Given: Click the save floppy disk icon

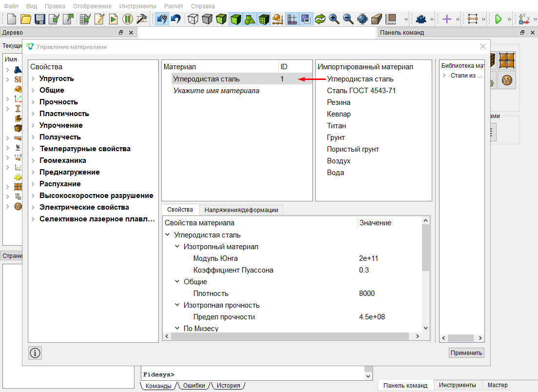Looking at the screenshot, I should (40, 19).
